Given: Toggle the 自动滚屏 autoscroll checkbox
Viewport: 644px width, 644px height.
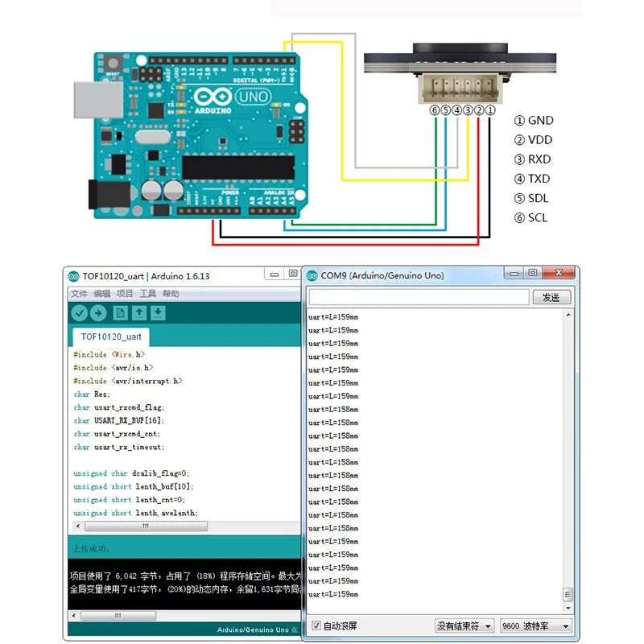Looking at the screenshot, I should point(316,625).
